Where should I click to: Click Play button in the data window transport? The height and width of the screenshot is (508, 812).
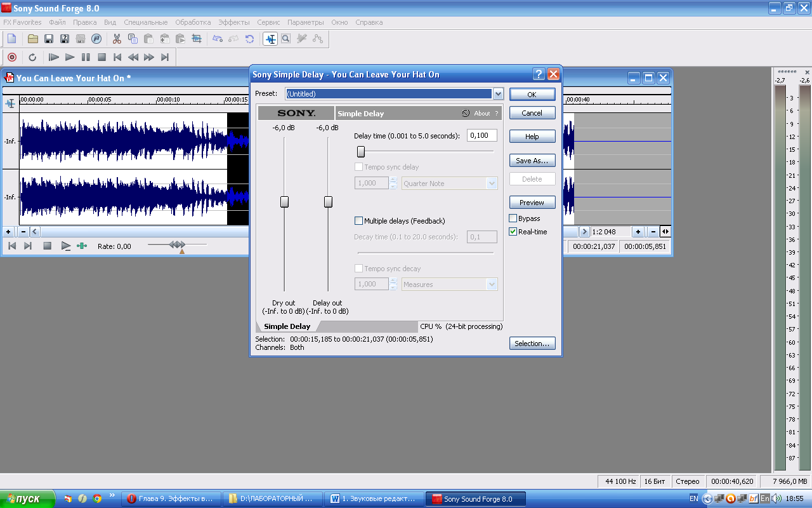coord(66,246)
